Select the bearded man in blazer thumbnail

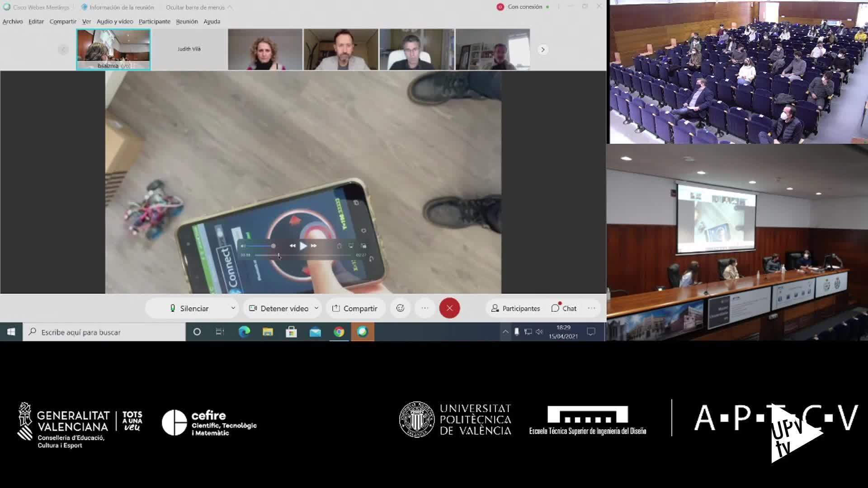(x=341, y=49)
